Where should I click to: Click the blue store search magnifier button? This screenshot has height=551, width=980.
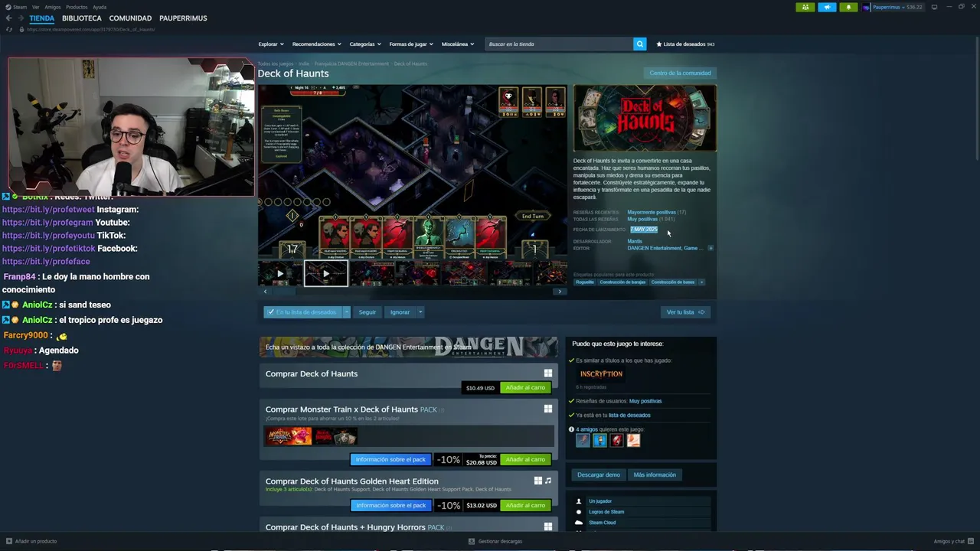[639, 44]
